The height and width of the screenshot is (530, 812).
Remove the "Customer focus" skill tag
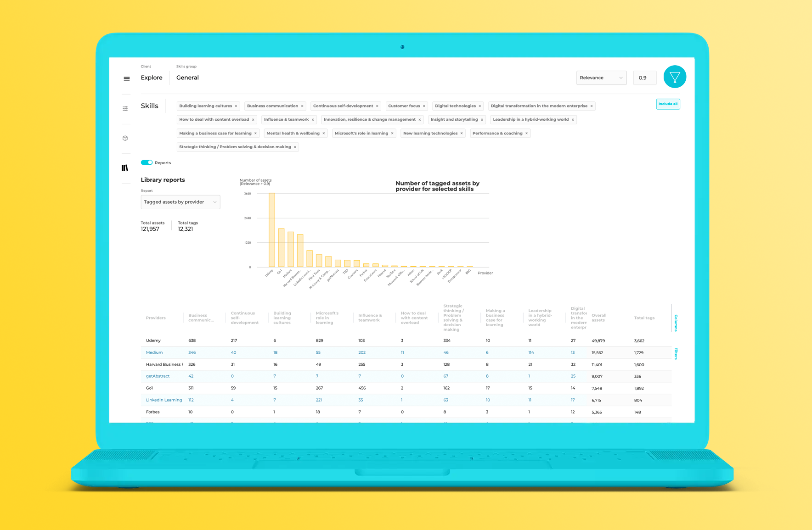click(x=423, y=106)
